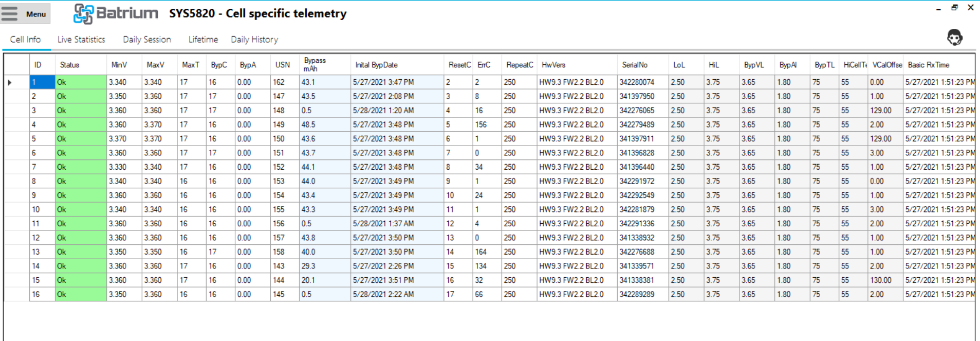Sort by the ID column header

pos(43,65)
